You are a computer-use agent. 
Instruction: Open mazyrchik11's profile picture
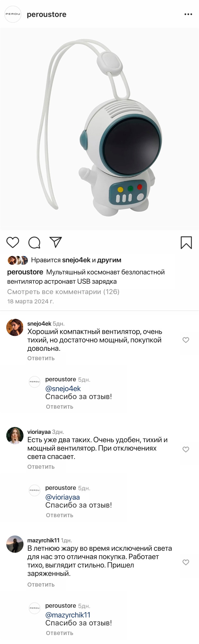pos(15,544)
